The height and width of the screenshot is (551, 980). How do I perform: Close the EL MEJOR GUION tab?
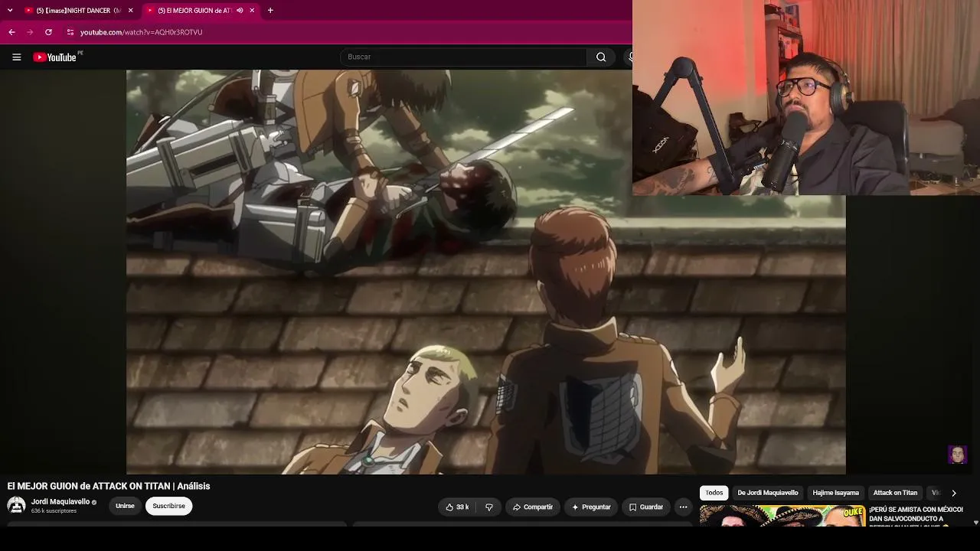pyautogui.click(x=252, y=11)
